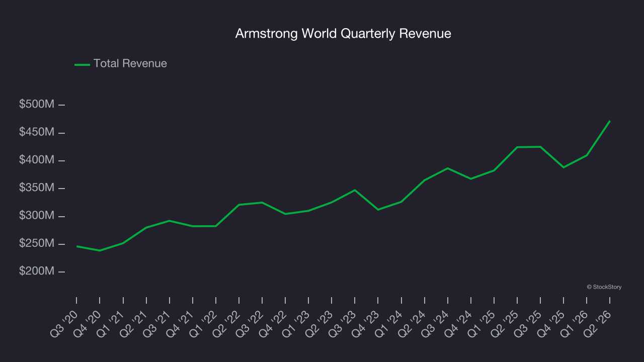Choose the Q3 '23 x-axis label
644x362 pixels.
342,324
